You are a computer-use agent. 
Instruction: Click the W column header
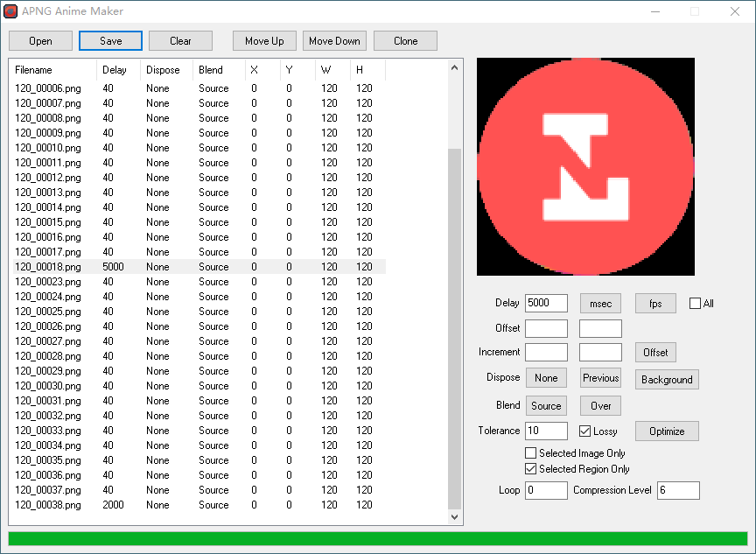click(x=332, y=70)
